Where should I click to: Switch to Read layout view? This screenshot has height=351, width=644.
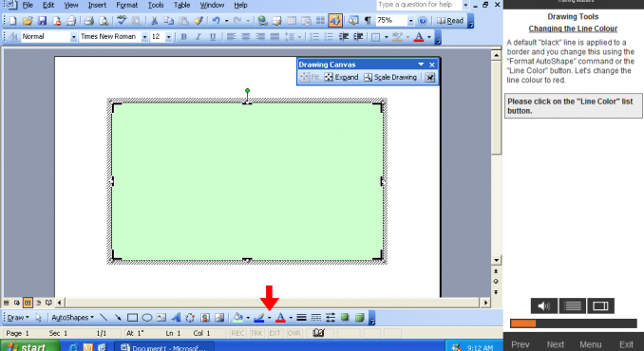click(450, 21)
